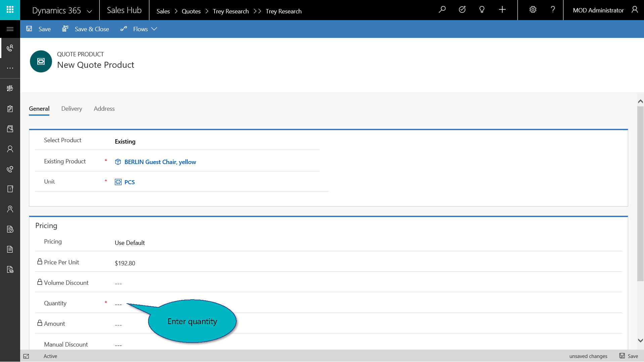Open the settings gear icon
The image size is (644, 362).
(533, 10)
